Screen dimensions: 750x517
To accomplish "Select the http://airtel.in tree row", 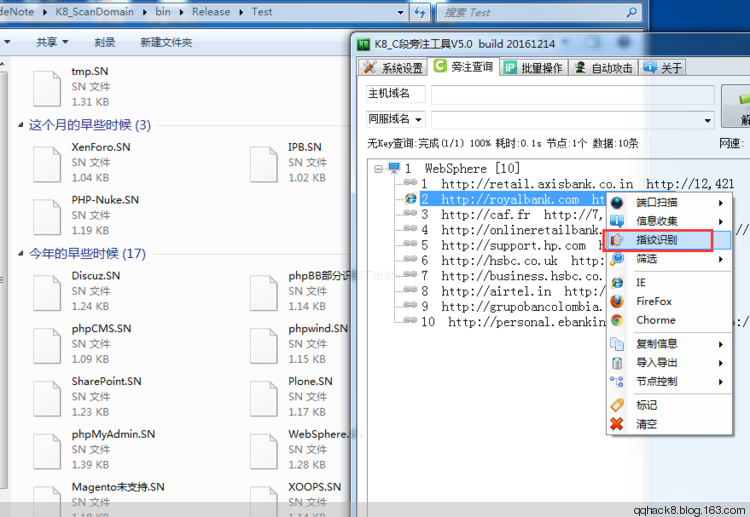I will [x=512, y=291].
